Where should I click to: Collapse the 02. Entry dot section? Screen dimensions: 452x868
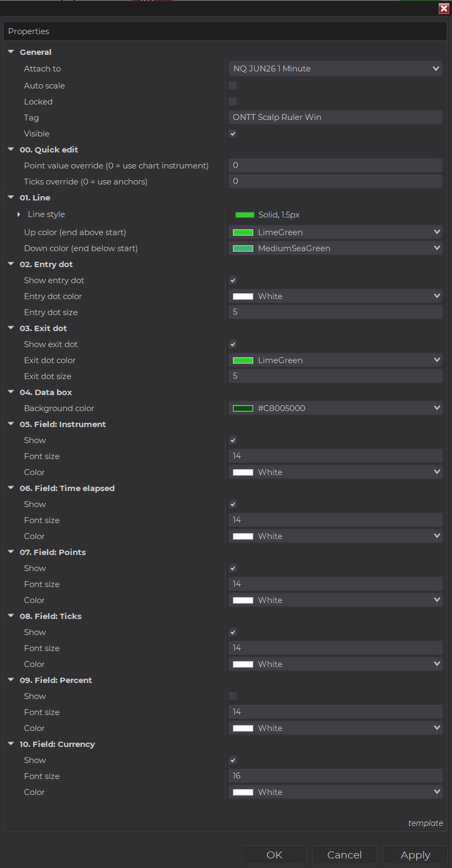[11, 264]
